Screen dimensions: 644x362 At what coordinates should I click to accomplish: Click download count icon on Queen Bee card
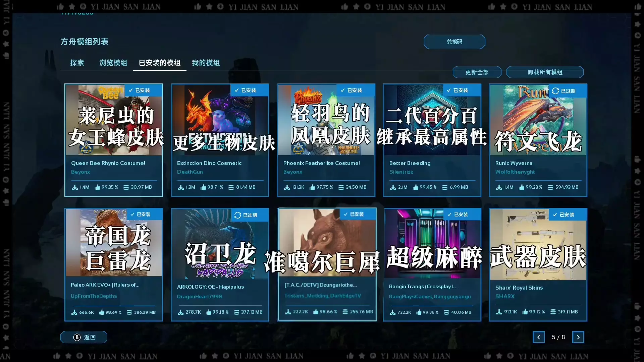tap(75, 187)
